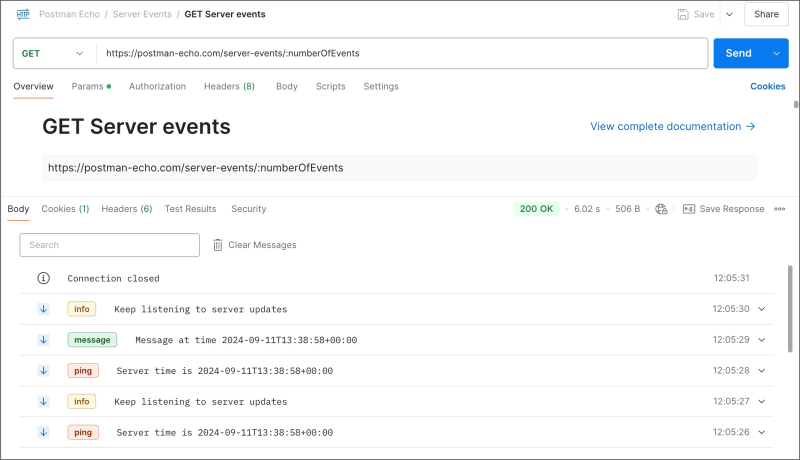Open the Authorization tab

pos(157,87)
